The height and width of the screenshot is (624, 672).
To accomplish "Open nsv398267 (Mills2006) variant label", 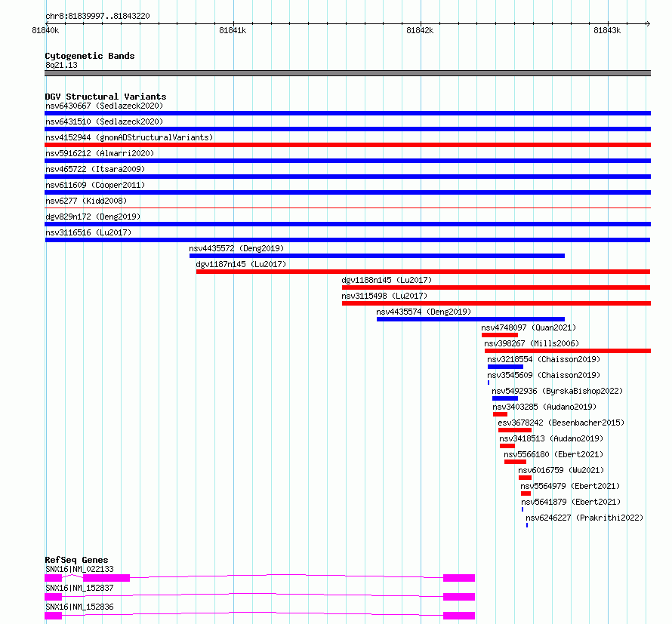I will click(x=532, y=343).
